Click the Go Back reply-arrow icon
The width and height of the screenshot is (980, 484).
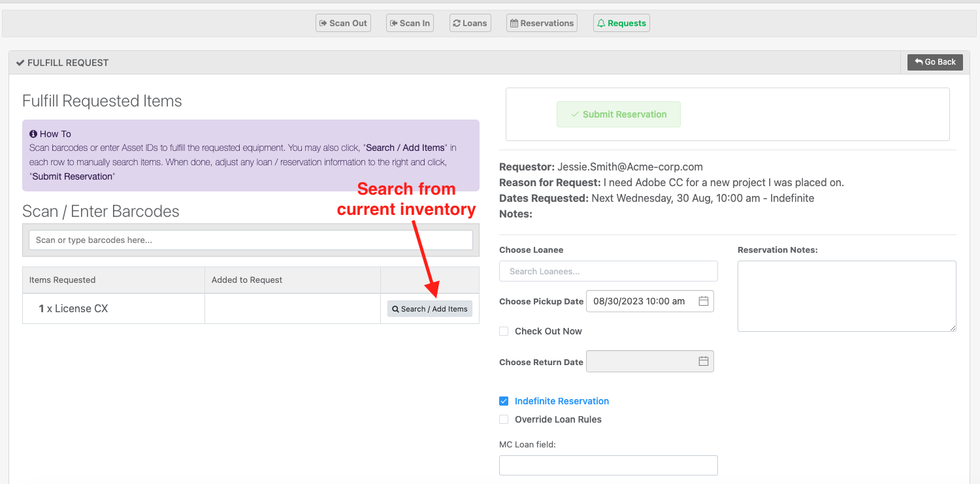[919, 62]
